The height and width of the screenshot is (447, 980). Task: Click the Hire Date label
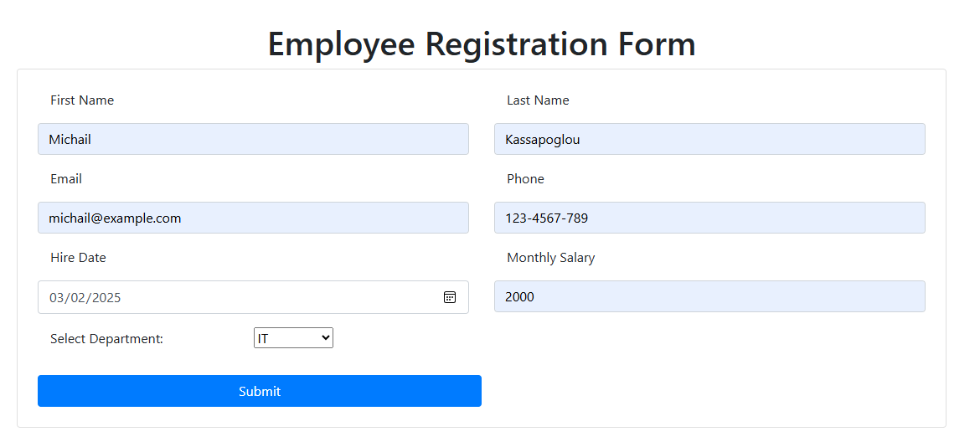pyautogui.click(x=78, y=258)
